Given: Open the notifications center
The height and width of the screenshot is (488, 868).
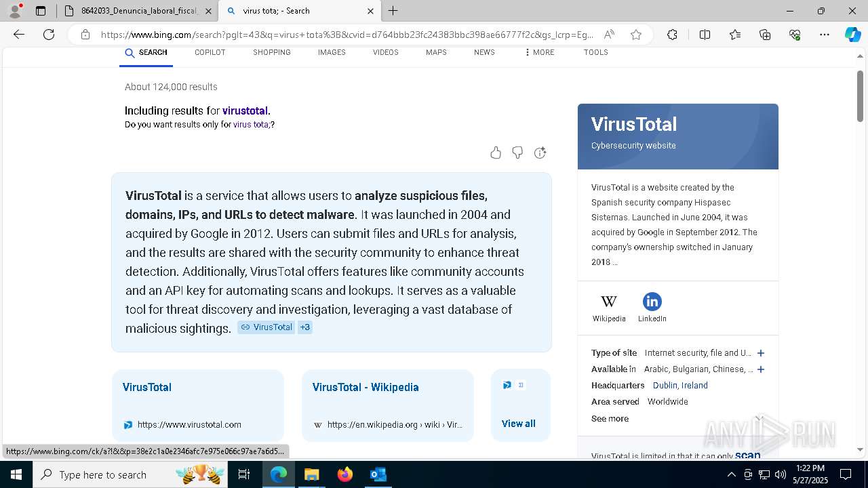Looking at the screenshot, I should pyautogui.click(x=846, y=474).
